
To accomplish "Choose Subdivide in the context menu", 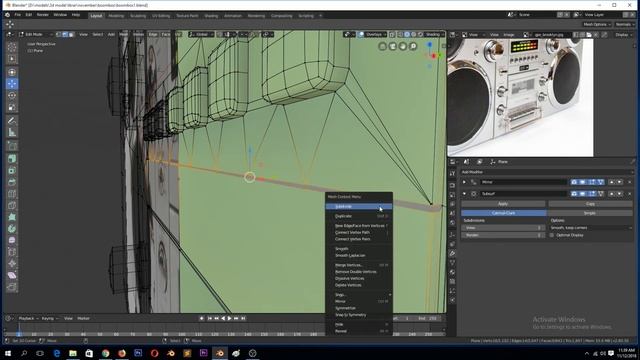I will click(359, 207).
